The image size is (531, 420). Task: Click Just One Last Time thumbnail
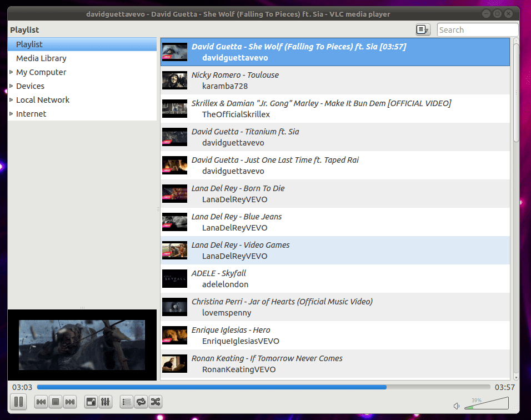175,166
